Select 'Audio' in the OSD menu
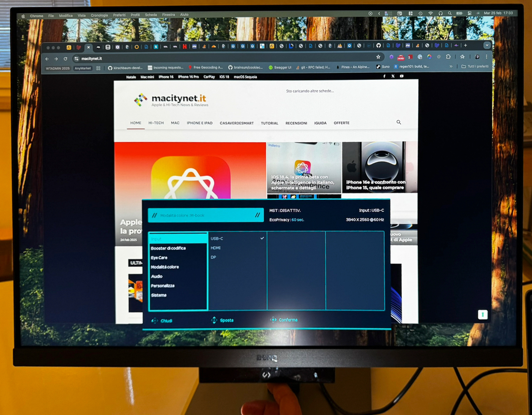This screenshot has width=532, height=415. click(x=157, y=276)
